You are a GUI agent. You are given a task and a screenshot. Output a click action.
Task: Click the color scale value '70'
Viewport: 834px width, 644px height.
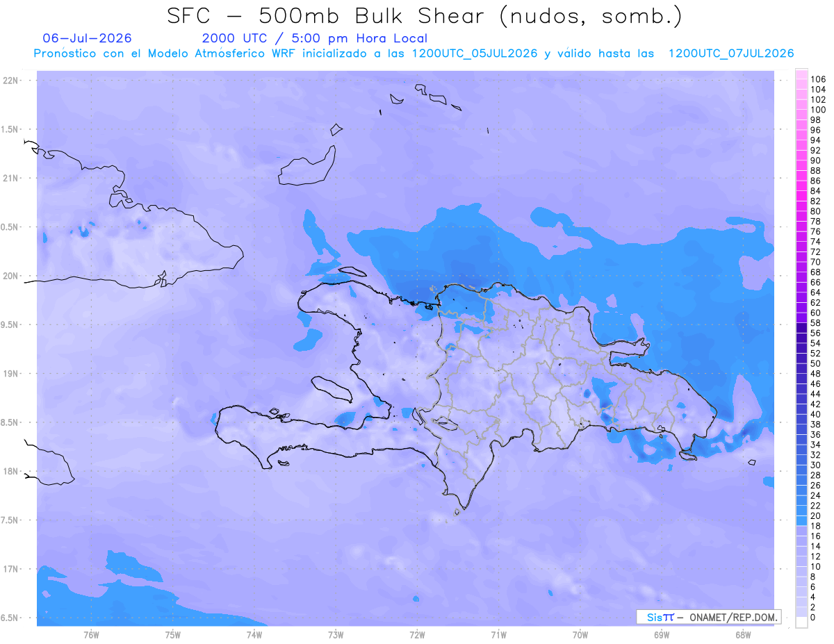click(x=816, y=262)
